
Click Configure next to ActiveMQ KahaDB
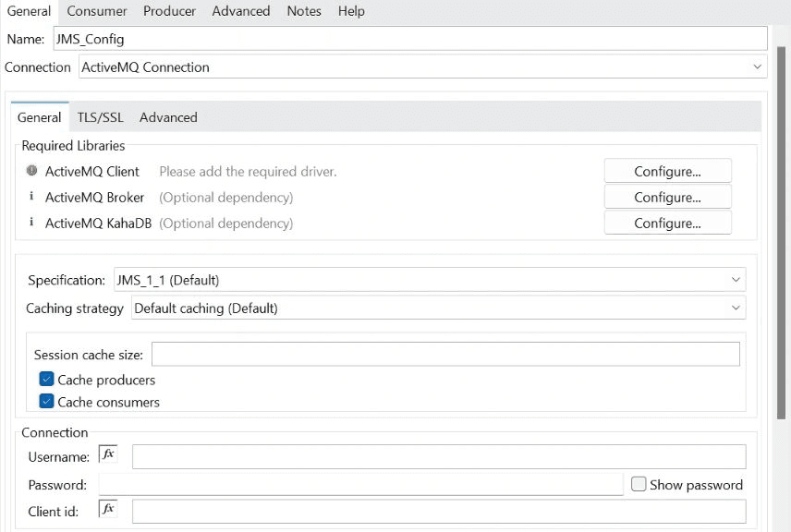coord(667,223)
